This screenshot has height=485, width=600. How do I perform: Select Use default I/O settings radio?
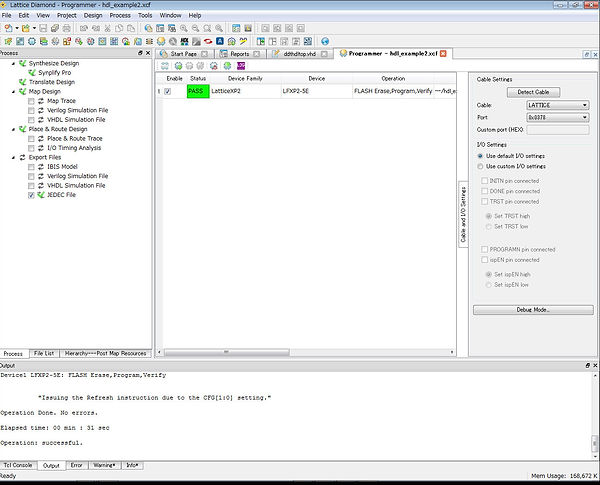pyautogui.click(x=480, y=156)
